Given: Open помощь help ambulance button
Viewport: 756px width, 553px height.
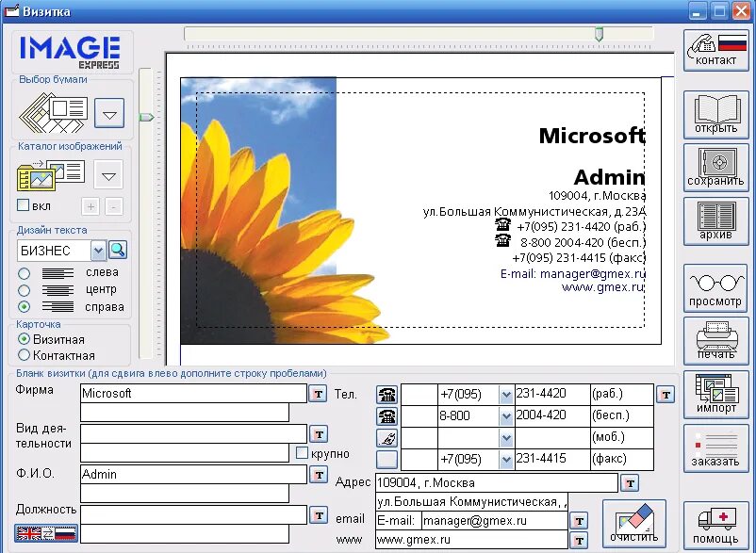Looking at the screenshot, I should [x=716, y=525].
